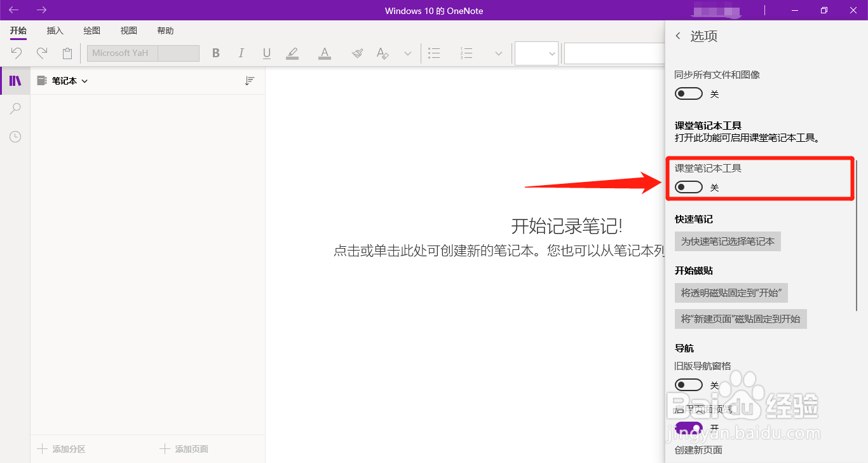Image resolution: width=868 pixels, height=463 pixels.
Task: Open the search icon in sidebar
Action: coord(15,109)
